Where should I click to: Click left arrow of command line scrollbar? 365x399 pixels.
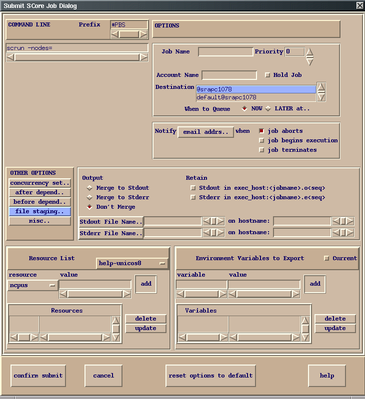coord(11,57)
